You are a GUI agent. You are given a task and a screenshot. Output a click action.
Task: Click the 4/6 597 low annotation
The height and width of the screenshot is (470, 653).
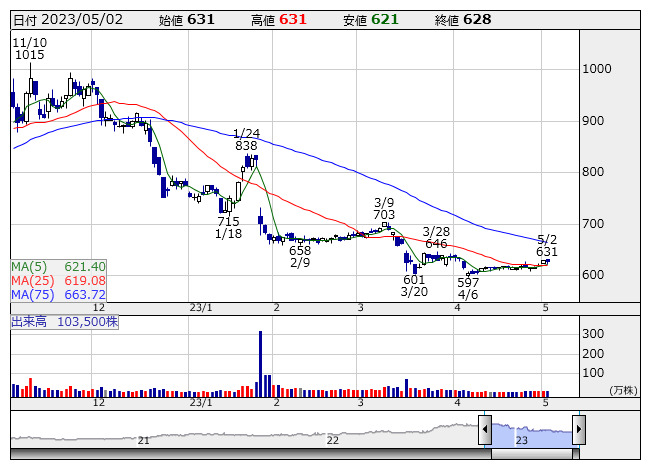(468, 289)
